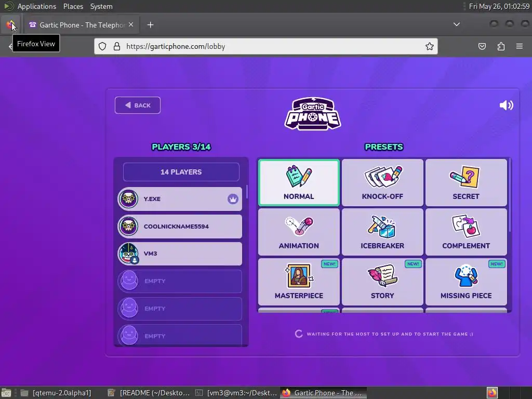Click the Gartic Phone logo

point(312,114)
